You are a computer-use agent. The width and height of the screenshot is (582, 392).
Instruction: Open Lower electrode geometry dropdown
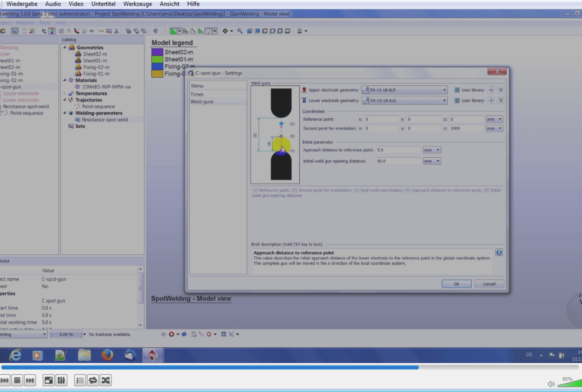pos(444,101)
